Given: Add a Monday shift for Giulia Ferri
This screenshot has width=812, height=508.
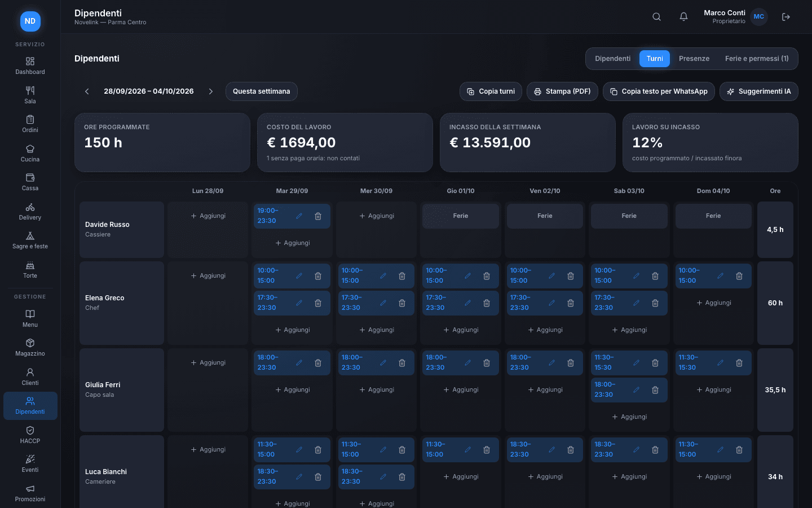Looking at the screenshot, I should 208,363.
